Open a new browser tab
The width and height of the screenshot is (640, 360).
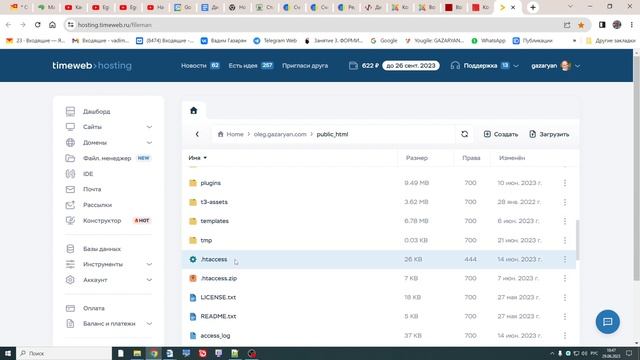point(533,7)
